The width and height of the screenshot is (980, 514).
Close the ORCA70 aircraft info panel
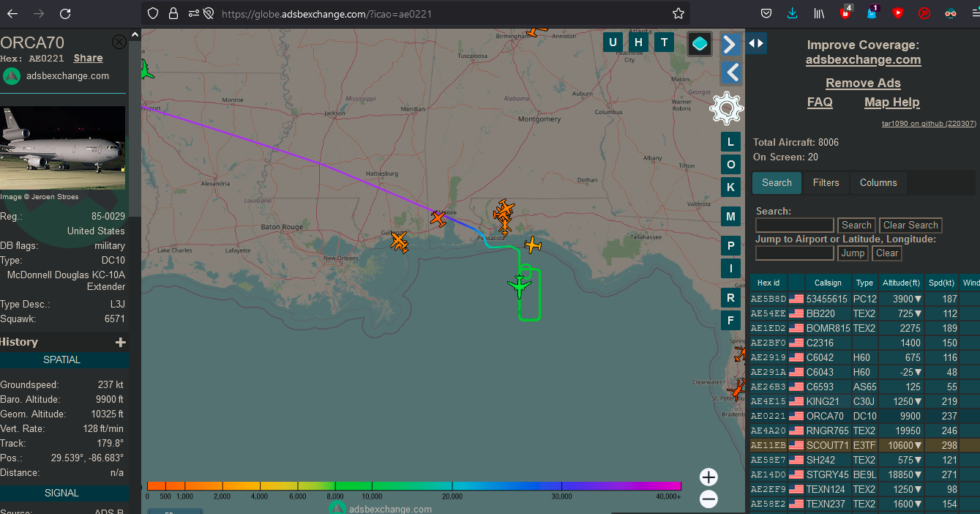coord(119,42)
